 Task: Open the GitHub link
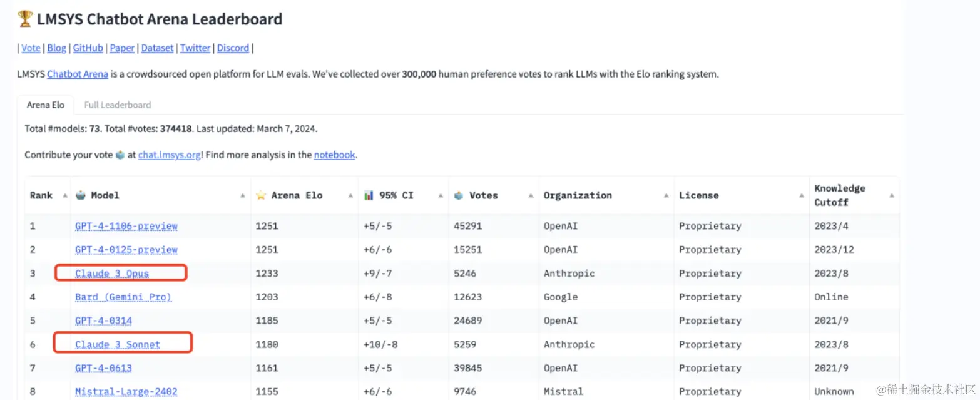[88, 48]
